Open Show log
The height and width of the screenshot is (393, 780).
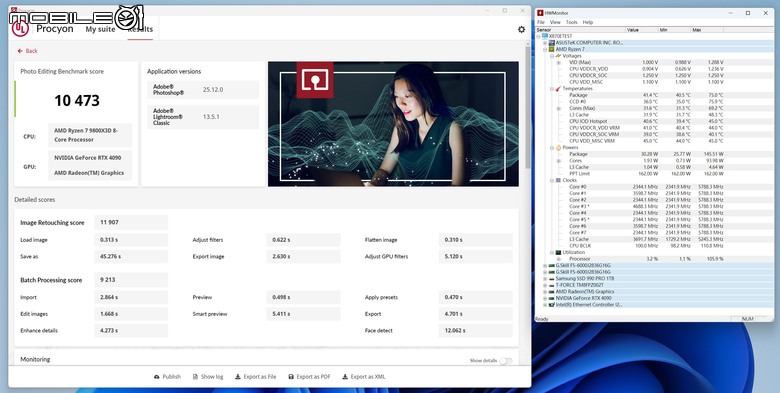click(208, 377)
